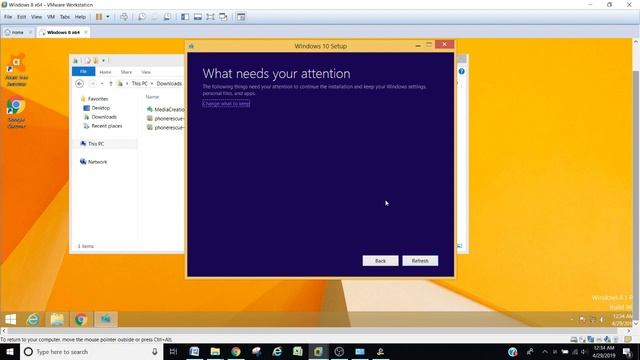Screen dimensions: 640x360
Task: Open File Explorer from guest taskbar
Action: click(57, 319)
